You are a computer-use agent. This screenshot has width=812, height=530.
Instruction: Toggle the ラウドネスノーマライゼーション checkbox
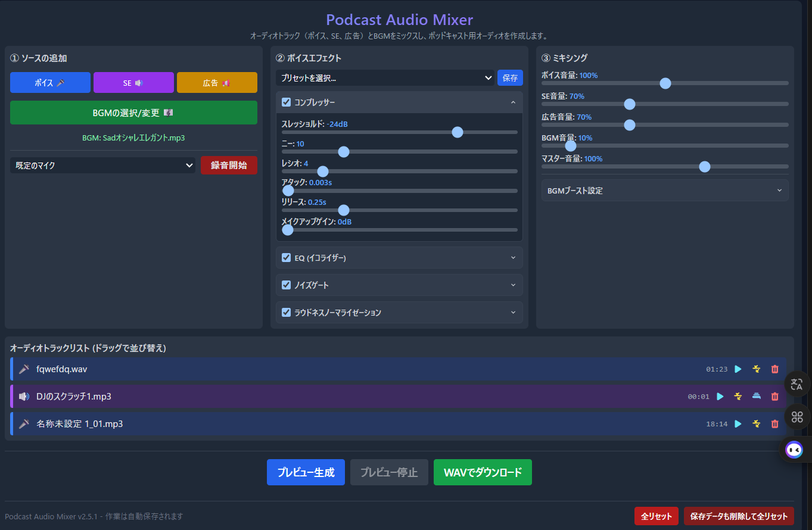click(286, 312)
